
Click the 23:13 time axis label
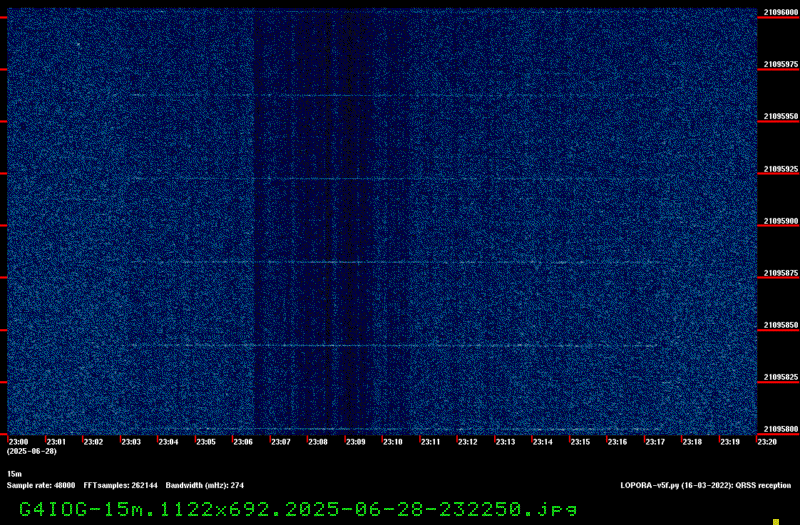click(506, 442)
